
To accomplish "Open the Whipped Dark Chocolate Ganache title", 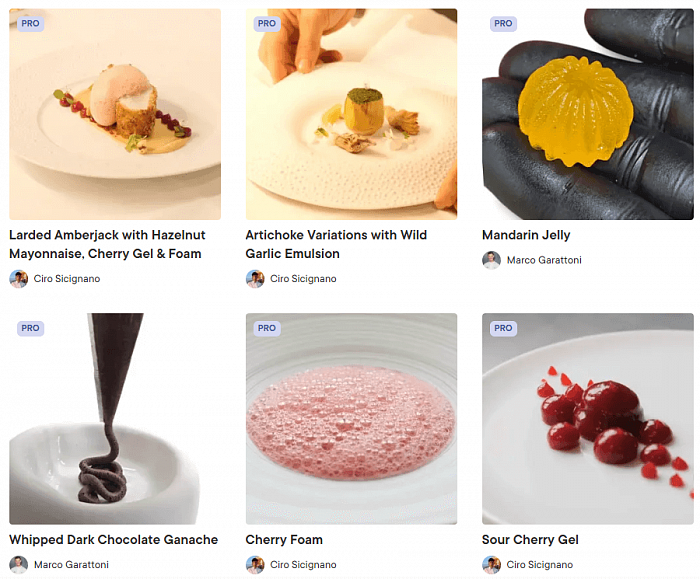I will tap(113, 539).
